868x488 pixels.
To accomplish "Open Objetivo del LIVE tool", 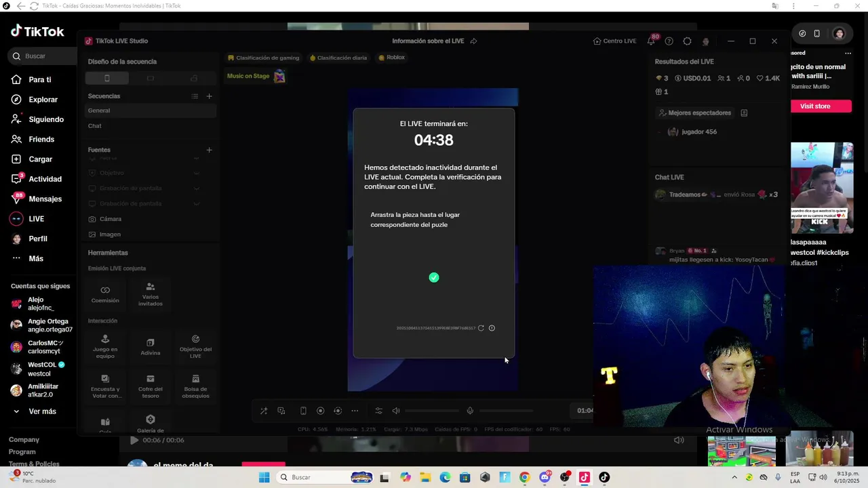I will click(195, 346).
